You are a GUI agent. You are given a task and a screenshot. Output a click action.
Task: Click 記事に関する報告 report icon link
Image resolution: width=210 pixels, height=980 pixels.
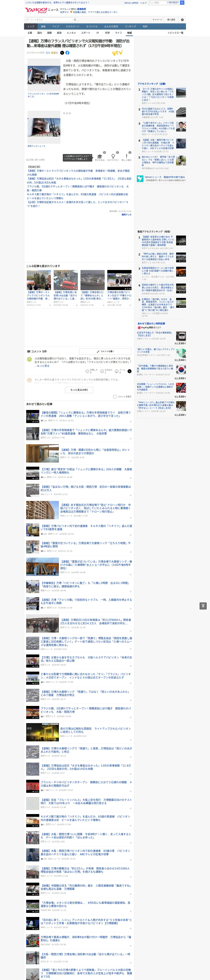pyautogui.click(x=35, y=160)
